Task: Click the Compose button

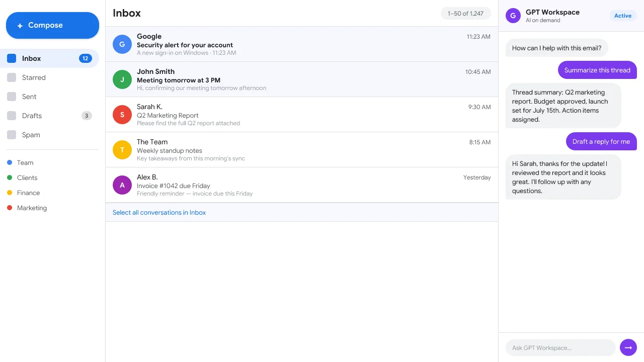Action: click(x=52, y=25)
